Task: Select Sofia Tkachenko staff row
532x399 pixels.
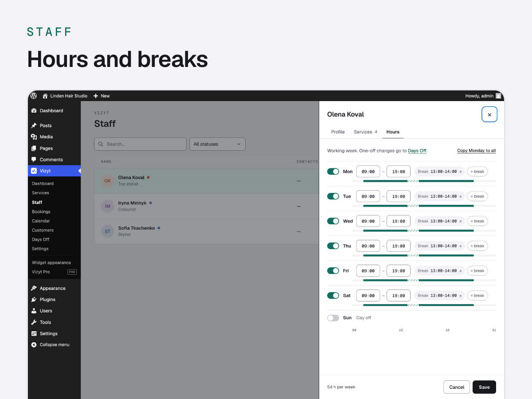Action: point(207,231)
